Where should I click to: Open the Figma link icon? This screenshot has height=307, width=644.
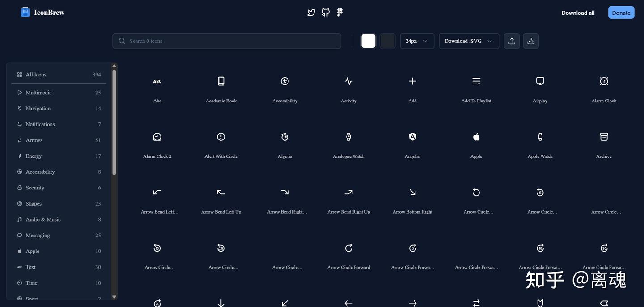(x=340, y=13)
